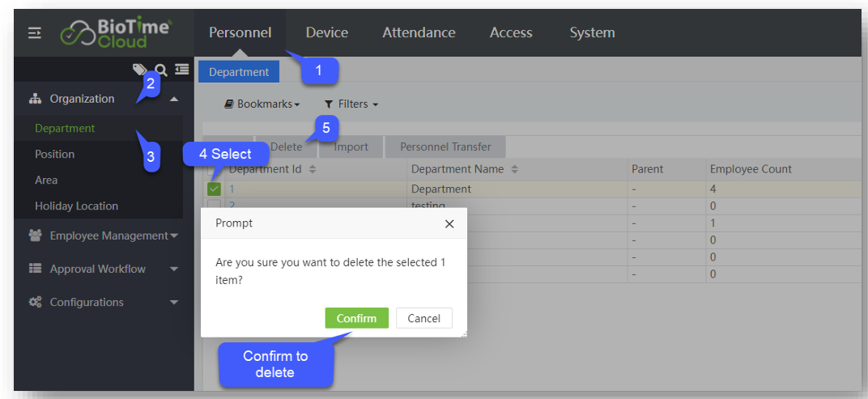Open the Device menu tab
The image size is (868, 399).
pyautogui.click(x=326, y=33)
